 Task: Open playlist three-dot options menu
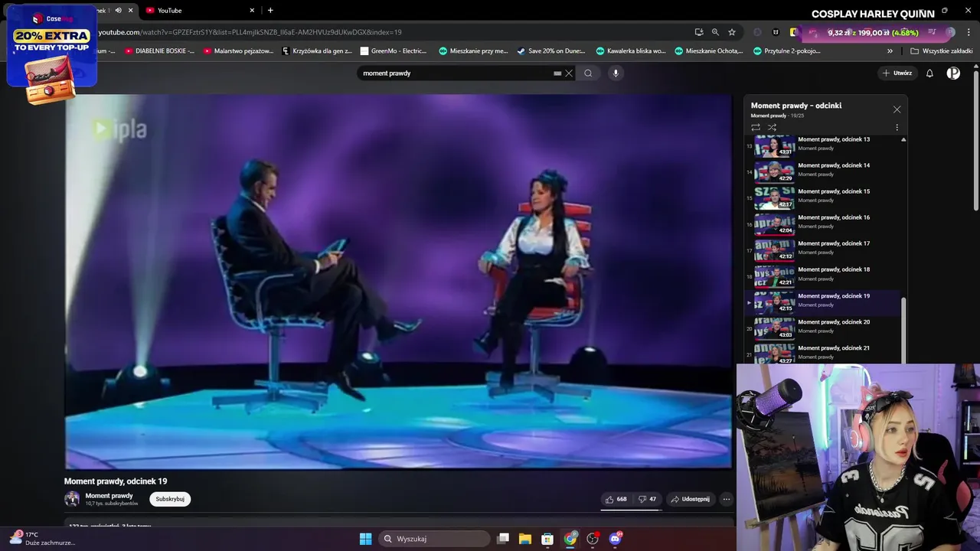point(897,127)
